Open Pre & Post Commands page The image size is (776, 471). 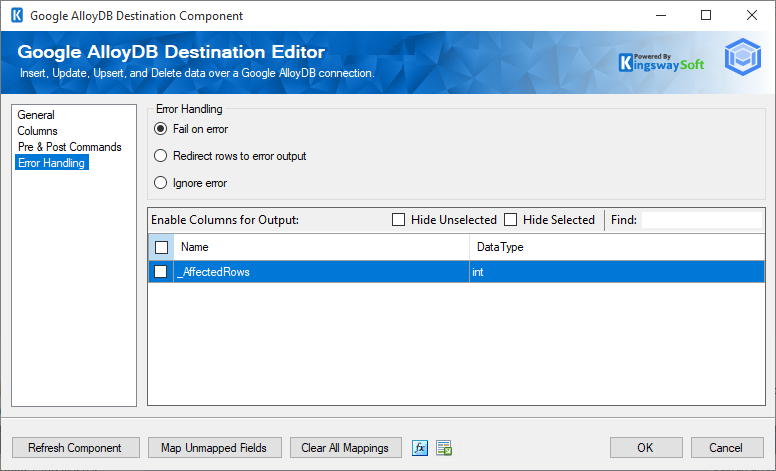click(70, 147)
